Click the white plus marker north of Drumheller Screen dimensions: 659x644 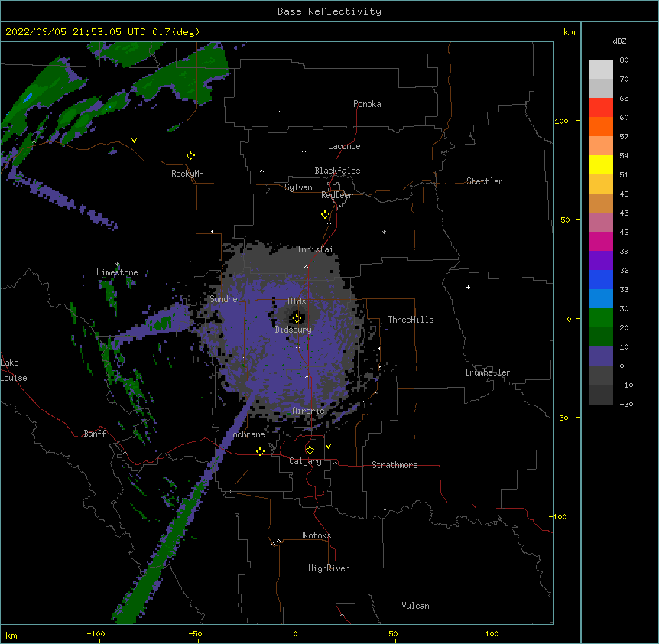(468, 287)
